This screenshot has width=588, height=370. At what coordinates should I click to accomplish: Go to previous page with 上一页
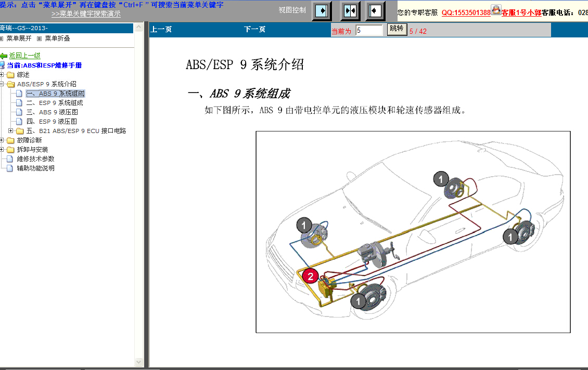(161, 29)
